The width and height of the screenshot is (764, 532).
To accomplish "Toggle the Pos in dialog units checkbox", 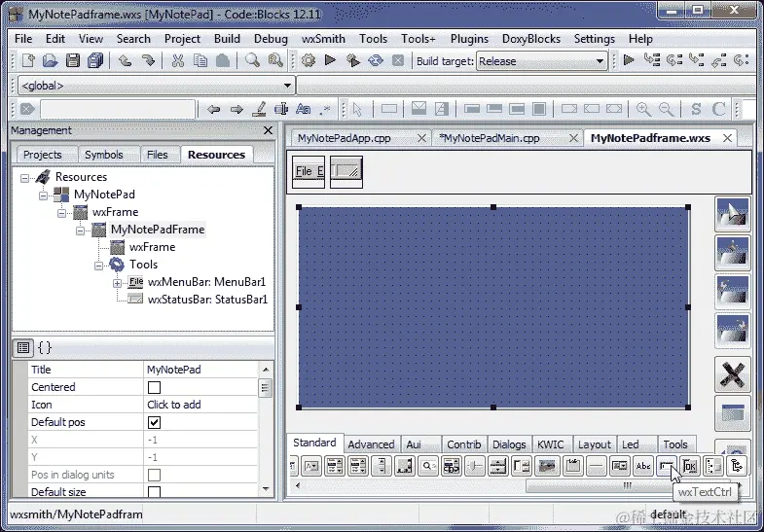I will [154, 475].
